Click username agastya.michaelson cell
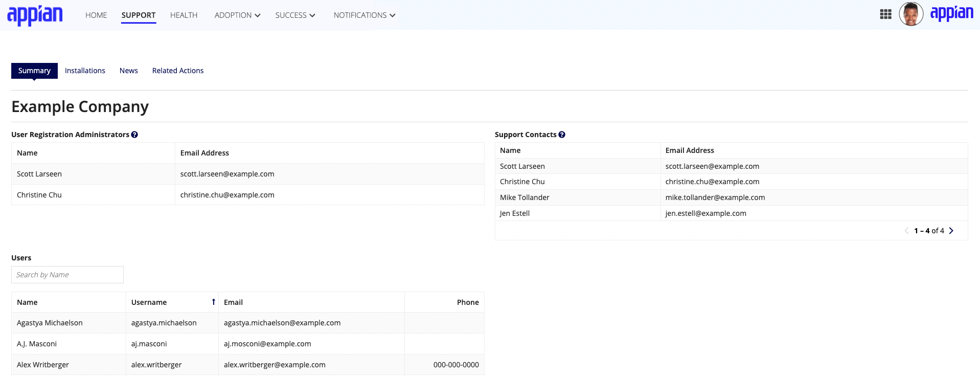 [x=164, y=323]
